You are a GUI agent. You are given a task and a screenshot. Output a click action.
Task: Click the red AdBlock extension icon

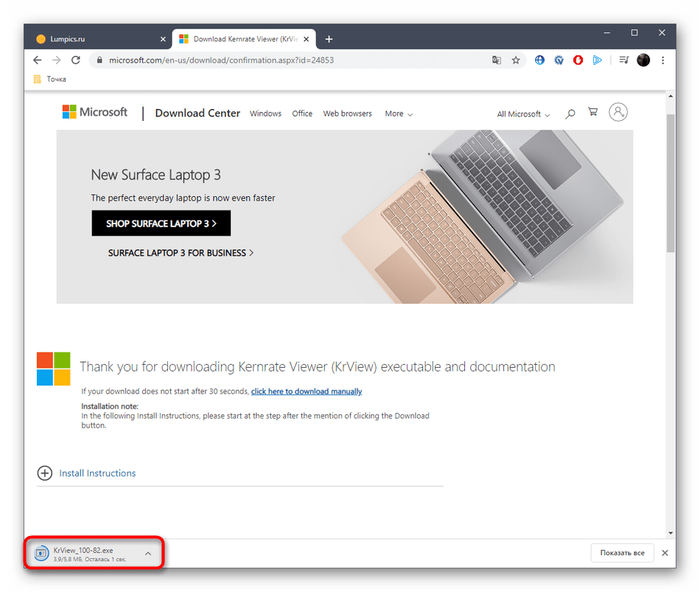578,60
